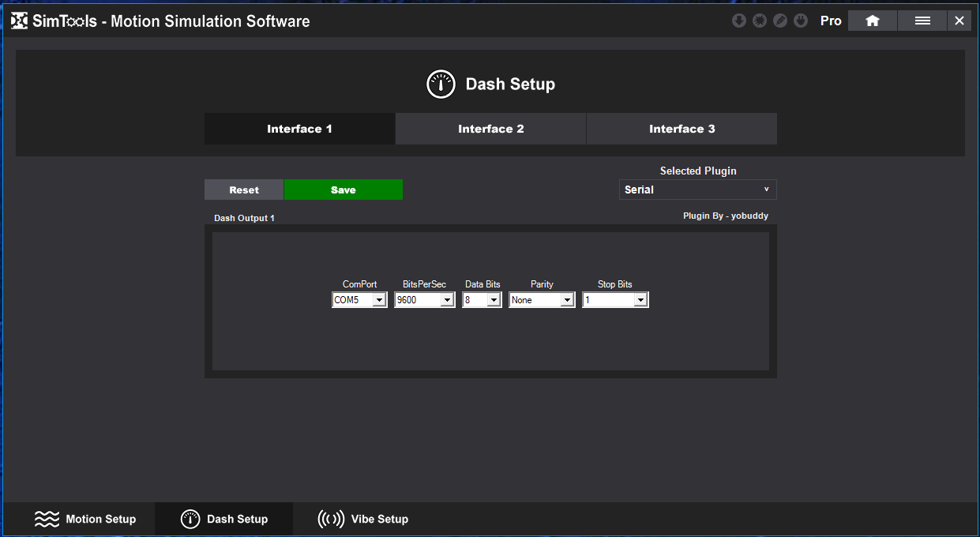980x537 pixels.
Task: Switch to Interface 3 tab
Action: [x=682, y=129]
